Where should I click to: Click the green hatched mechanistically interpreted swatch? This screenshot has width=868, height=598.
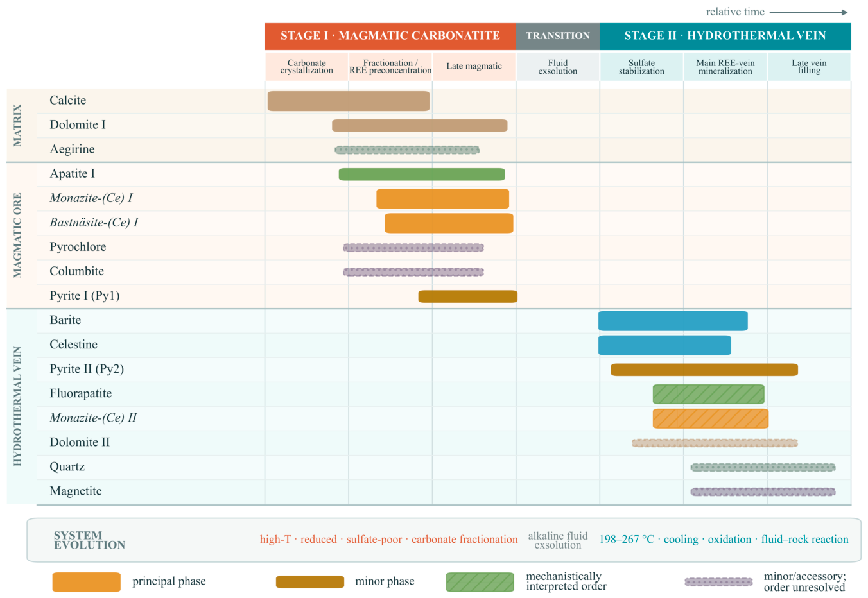pyautogui.click(x=480, y=582)
